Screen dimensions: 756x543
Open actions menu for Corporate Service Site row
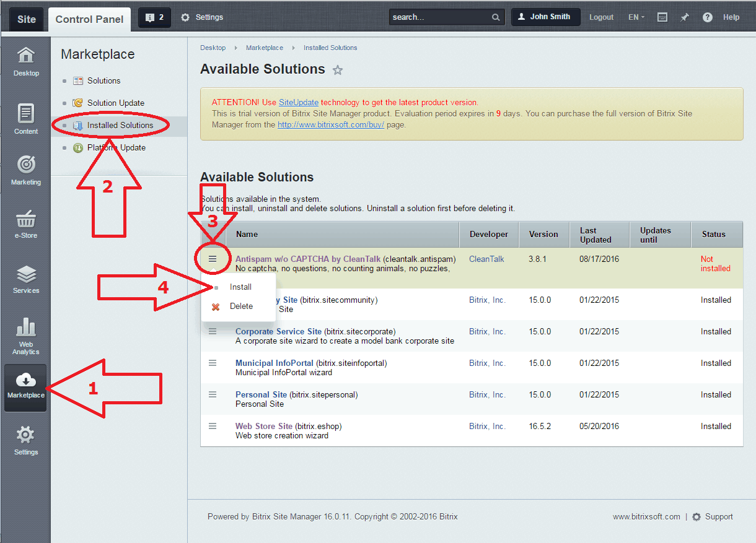(x=213, y=331)
